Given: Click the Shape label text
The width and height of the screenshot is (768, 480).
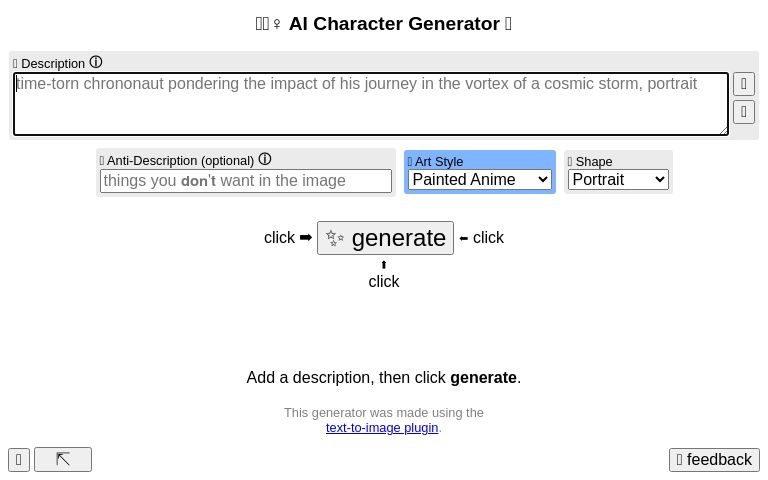Looking at the screenshot, I should click(x=593, y=161).
